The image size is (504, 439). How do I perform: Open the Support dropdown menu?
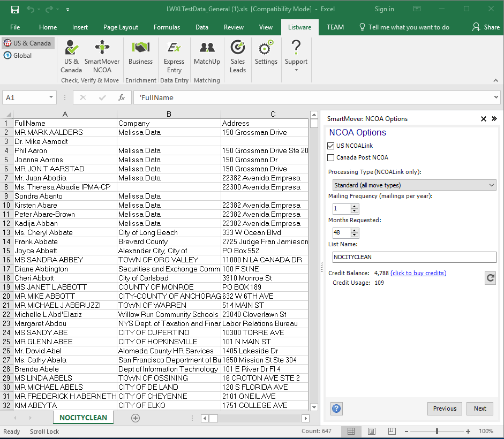pos(296,56)
